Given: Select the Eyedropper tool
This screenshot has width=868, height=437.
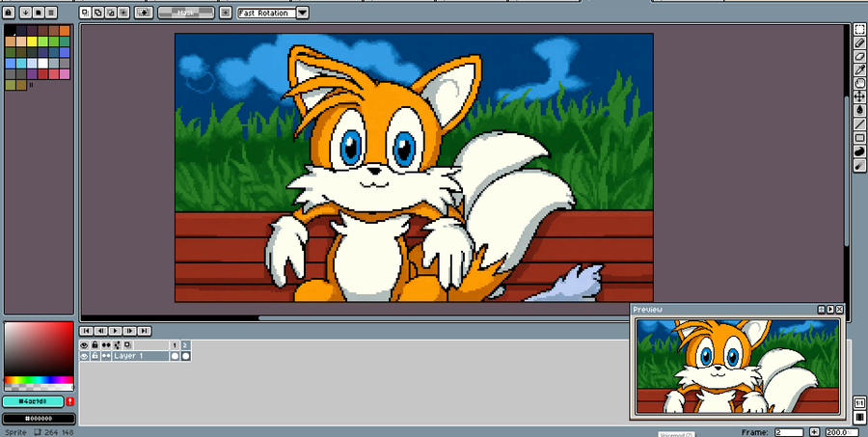Looking at the screenshot, I should [859, 69].
